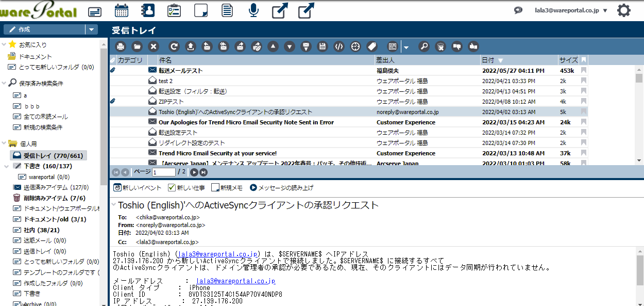The image size is (644, 306).
Task: Click the refresh mail list icon
Action: click(174, 46)
